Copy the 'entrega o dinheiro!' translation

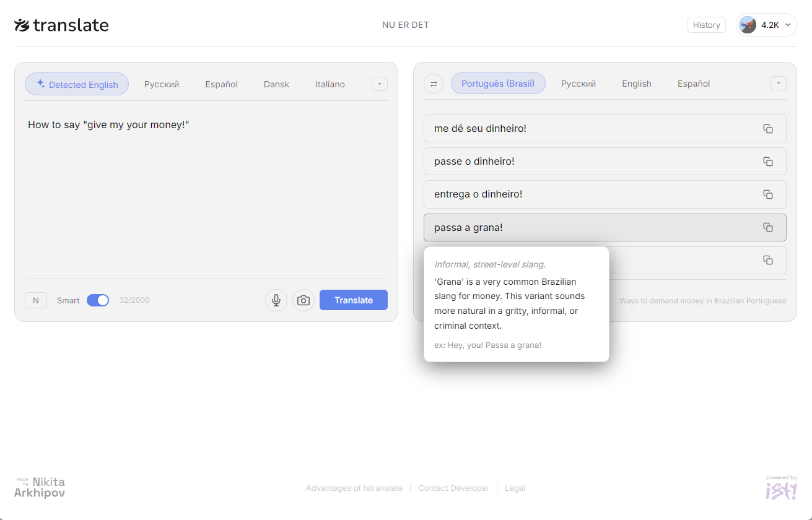(768, 194)
